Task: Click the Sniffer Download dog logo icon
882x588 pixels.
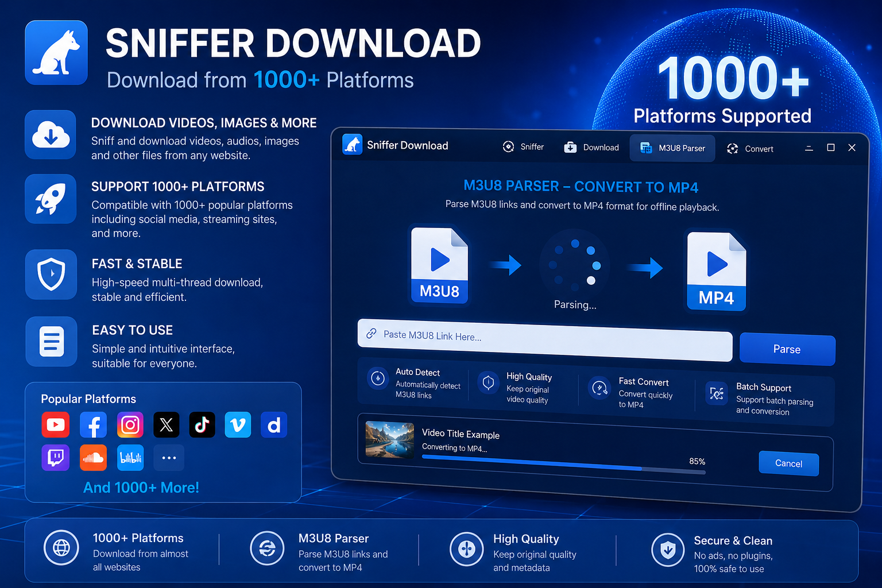Action: click(x=56, y=53)
